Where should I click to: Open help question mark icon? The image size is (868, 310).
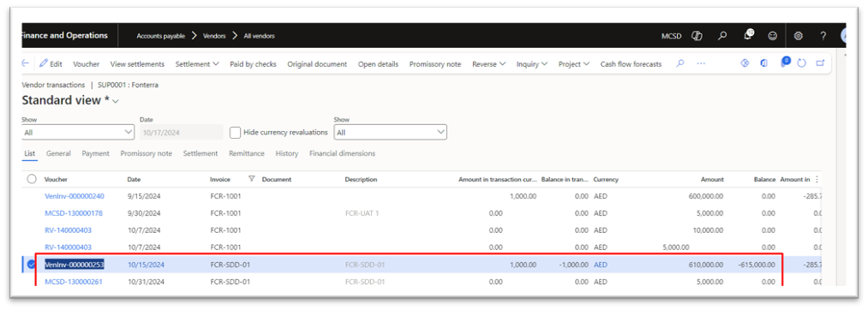(823, 36)
